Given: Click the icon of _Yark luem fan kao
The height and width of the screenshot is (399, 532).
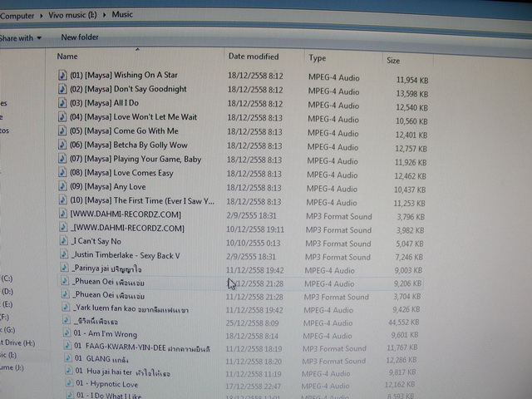Looking at the screenshot, I should point(66,308).
